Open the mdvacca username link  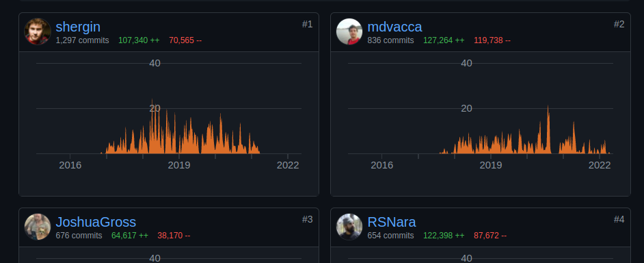[x=394, y=27]
